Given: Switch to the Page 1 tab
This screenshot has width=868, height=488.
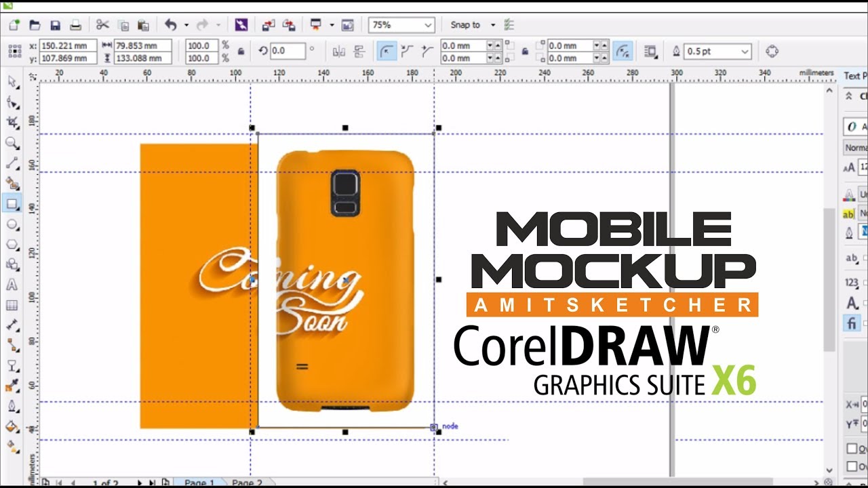Looking at the screenshot, I should (x=199, y=483).
